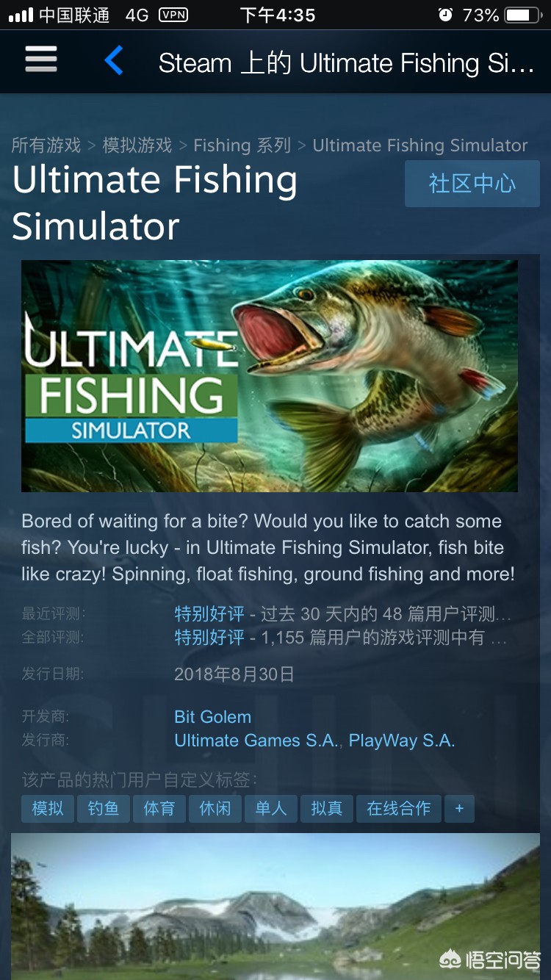Open the hamburger menu icon

[x=41, y=59]
